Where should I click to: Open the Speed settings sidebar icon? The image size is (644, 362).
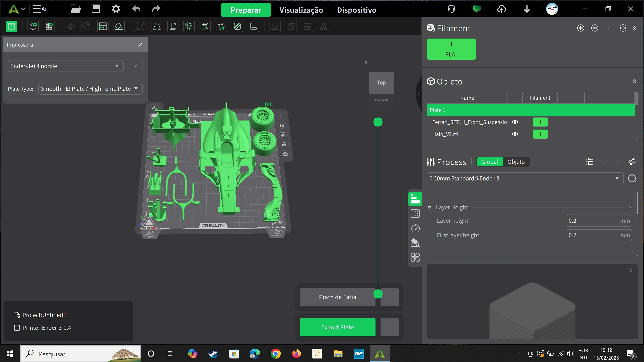(x=415, y=228)
